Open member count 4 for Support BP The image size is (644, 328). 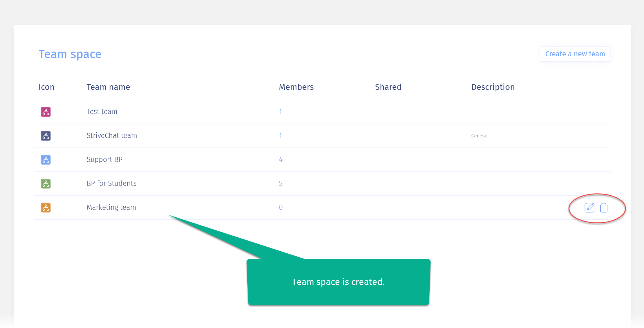281,159
